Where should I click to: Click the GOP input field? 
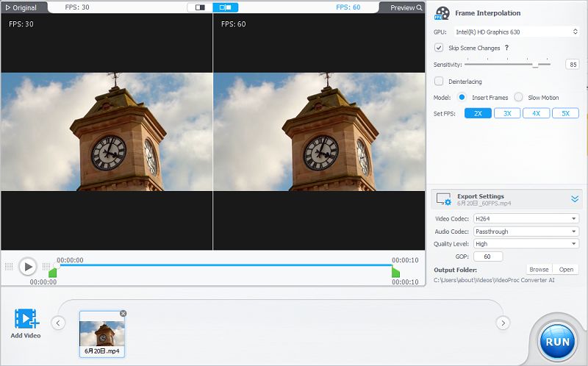pyautogui.click(x=488, y=256)
